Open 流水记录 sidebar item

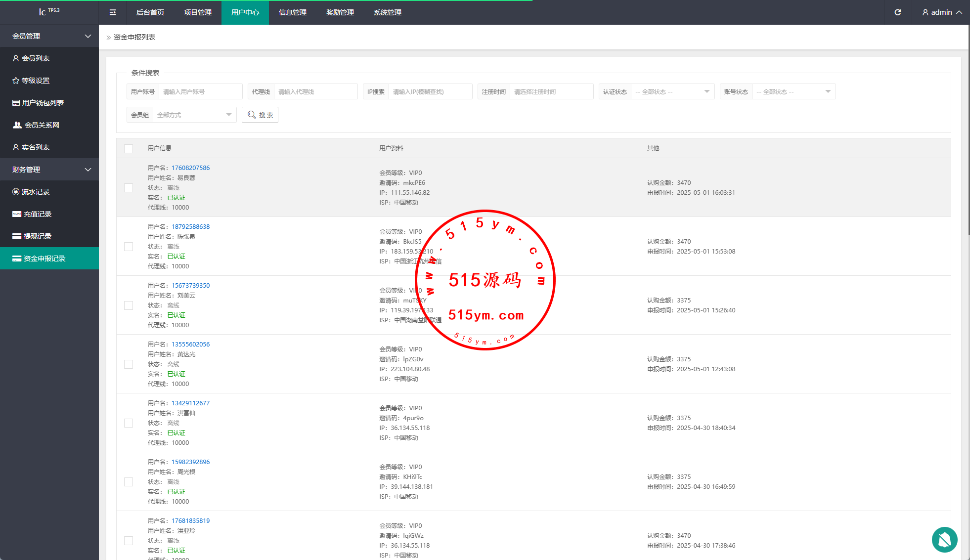35,192
